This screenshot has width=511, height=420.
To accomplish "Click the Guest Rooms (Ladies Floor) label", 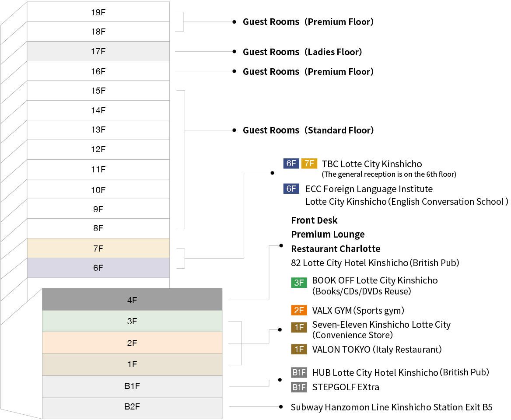I will pos(302,52).
